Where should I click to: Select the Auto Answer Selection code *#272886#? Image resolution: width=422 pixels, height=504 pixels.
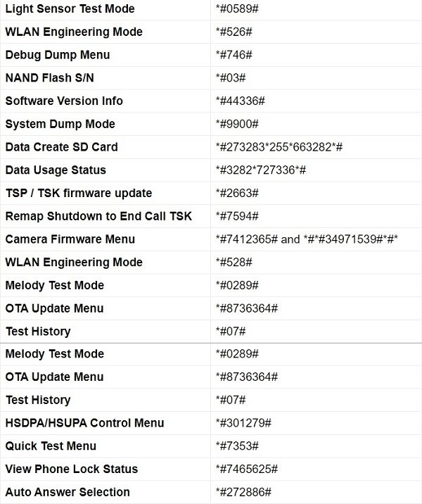[243, 492]
